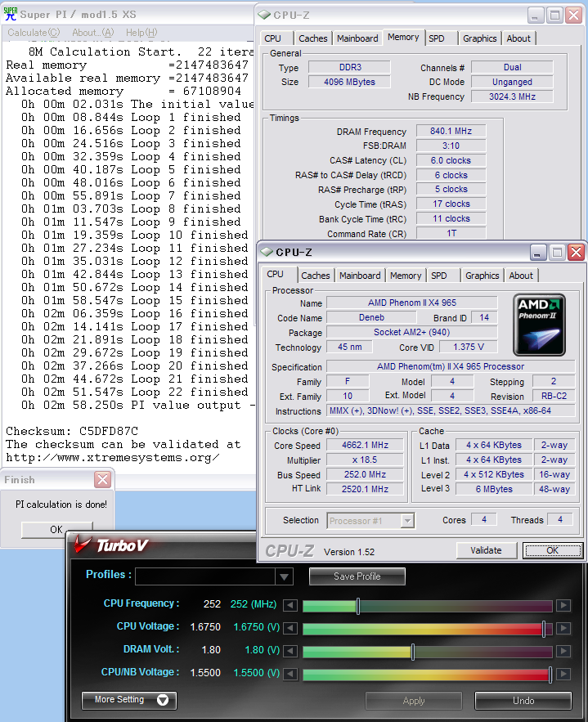The image size is (588, 722).
Task: Select About tab in back CPU-Z window
Action: pyautogui.click(x=518, y=38)
